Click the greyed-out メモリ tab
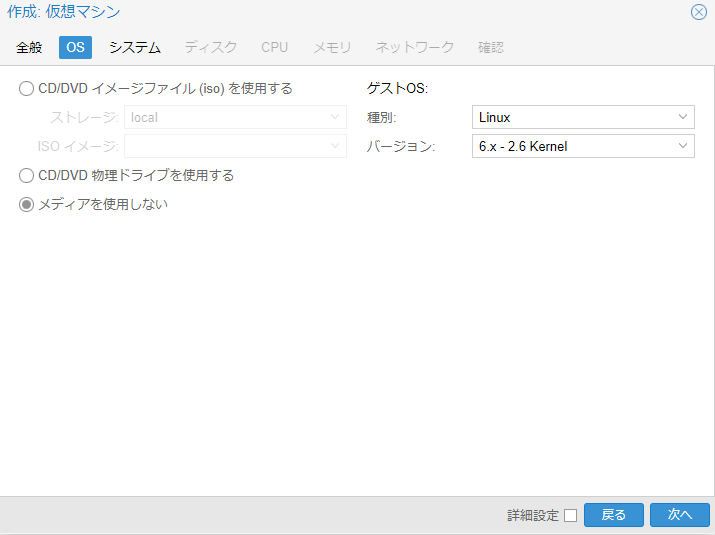 click(x=332, y=47)
